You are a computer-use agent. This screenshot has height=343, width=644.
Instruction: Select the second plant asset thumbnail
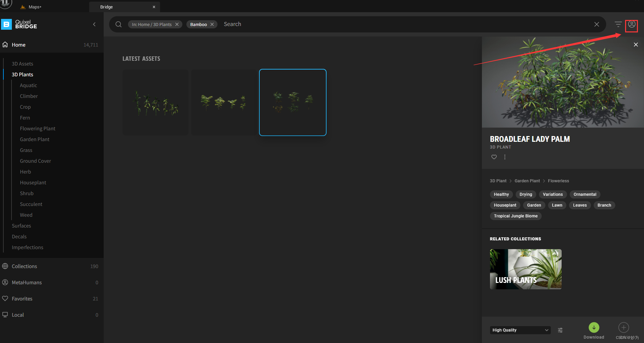coord(224,102)
